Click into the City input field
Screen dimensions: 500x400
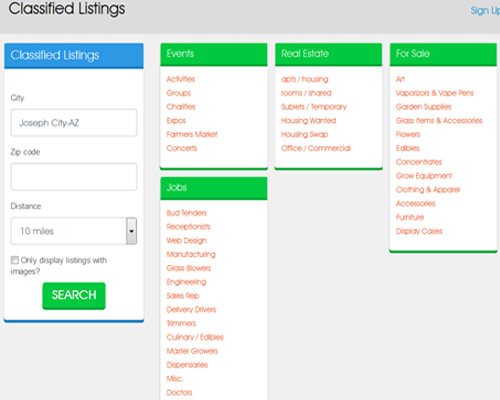[x=74, y=123]
